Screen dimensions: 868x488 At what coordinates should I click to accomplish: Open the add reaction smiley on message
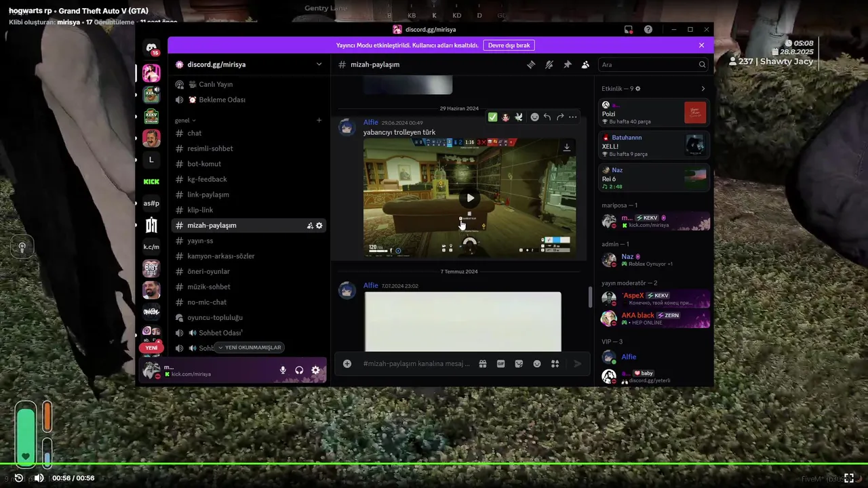point(534,117)
